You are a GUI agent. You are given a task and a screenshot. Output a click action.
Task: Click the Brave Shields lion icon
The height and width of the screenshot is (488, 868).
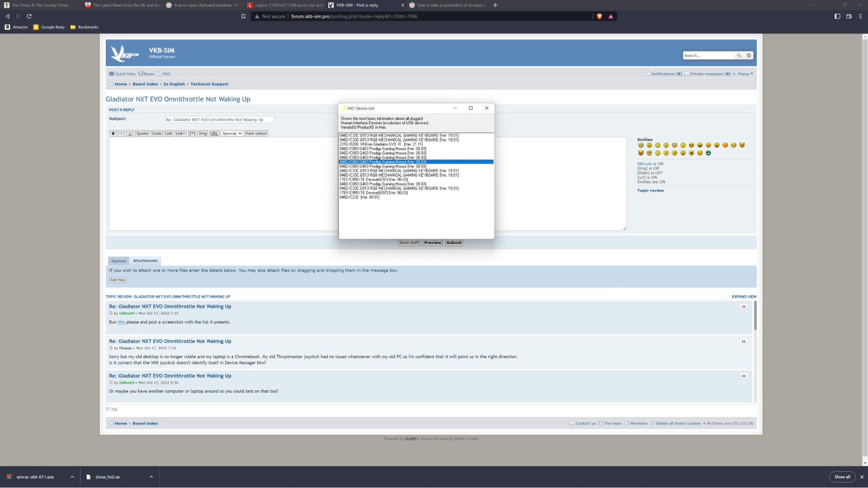click(x=599, y=16)
